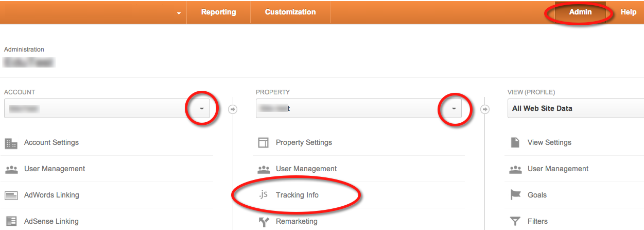Click the AdWords Linking icon
Screen dimensions: 644x230
(x=11, y=195)
